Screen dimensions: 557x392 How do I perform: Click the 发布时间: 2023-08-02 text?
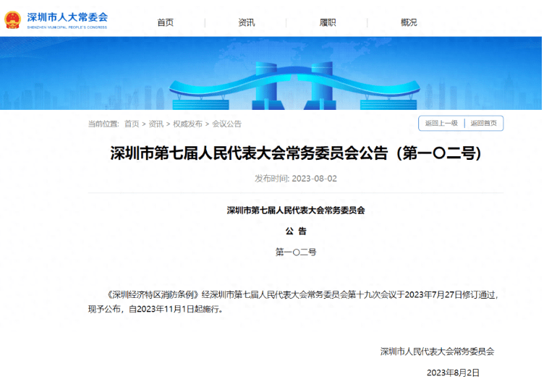click(x=296, y=178)
